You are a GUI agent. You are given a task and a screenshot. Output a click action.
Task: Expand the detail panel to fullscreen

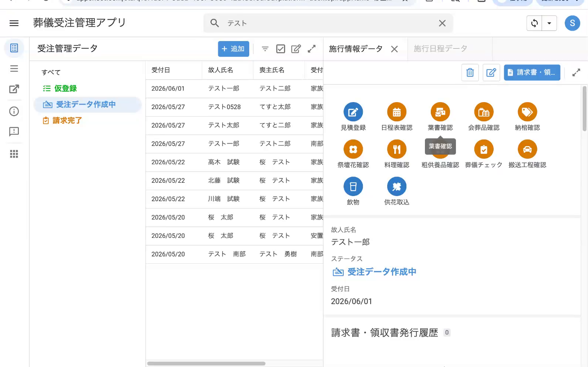pos(576,73)
